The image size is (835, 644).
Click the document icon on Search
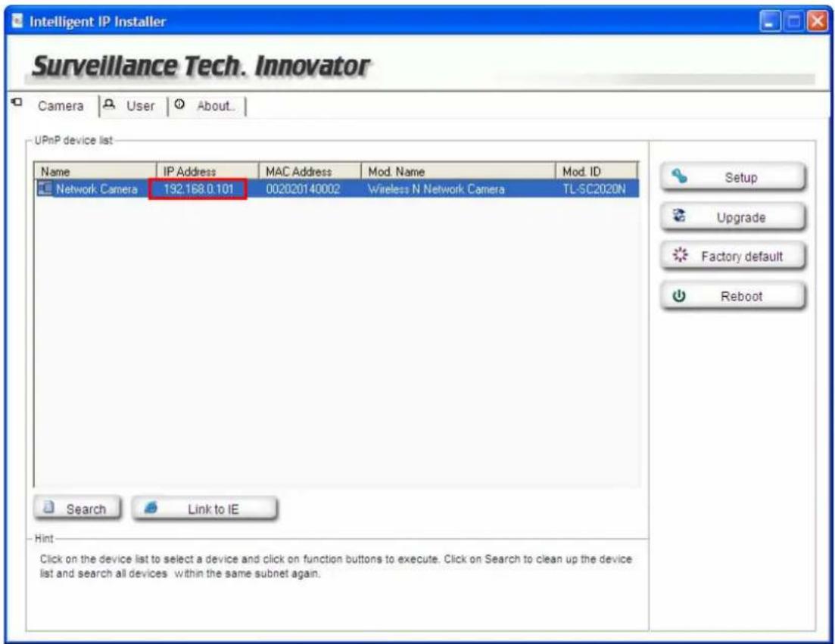tap(49, 507)
